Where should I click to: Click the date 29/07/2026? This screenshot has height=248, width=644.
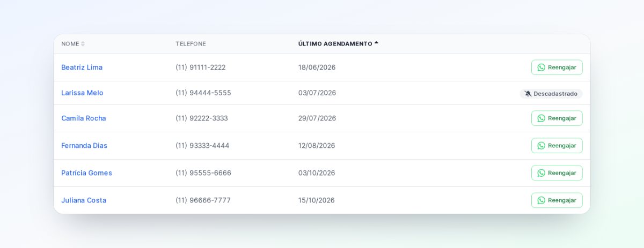tap(317, 118)
